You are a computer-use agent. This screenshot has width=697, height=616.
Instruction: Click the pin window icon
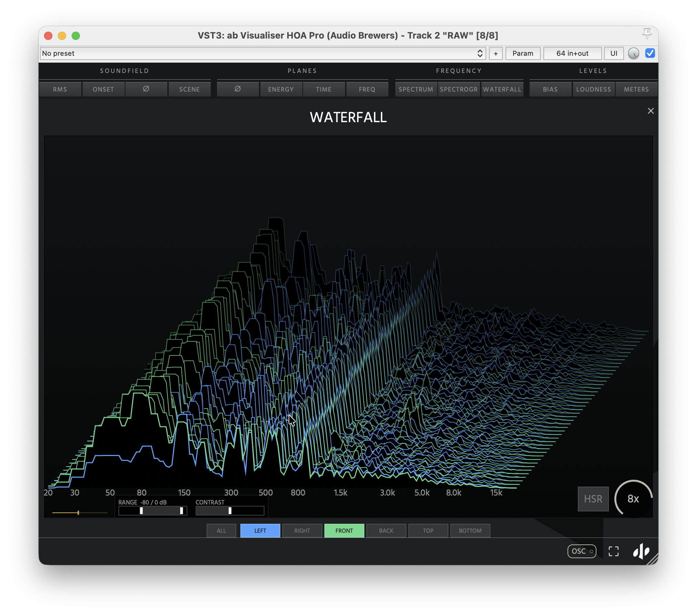click(647, 33)
